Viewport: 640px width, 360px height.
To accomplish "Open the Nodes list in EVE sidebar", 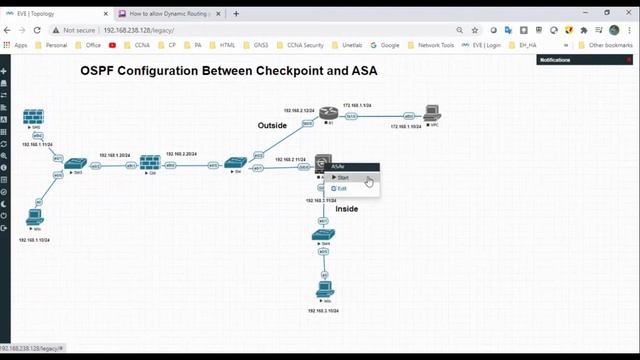I will point(4,83).
